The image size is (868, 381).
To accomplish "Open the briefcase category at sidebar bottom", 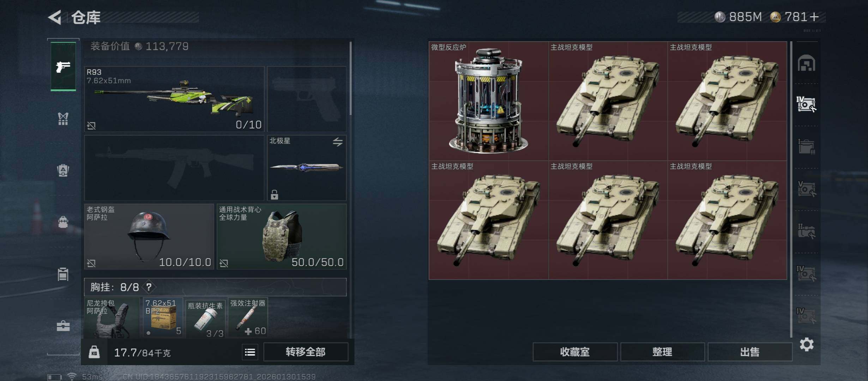I will tap(63, 326).
